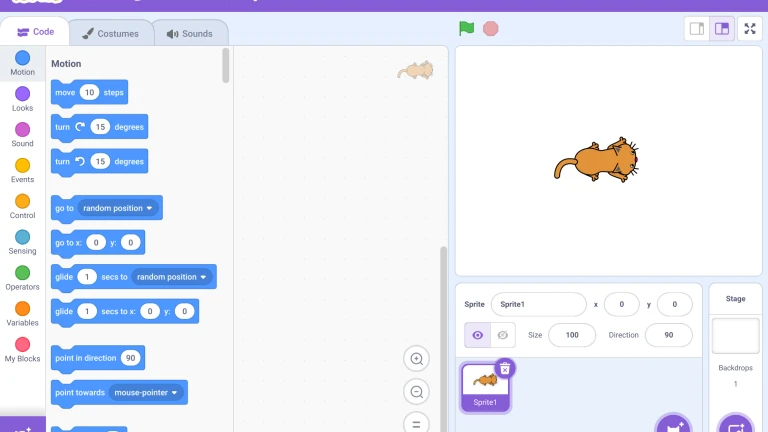This screenshot has width=768, height=432.
Task: Click the 90 value in point in direction block
Action: 130,358
